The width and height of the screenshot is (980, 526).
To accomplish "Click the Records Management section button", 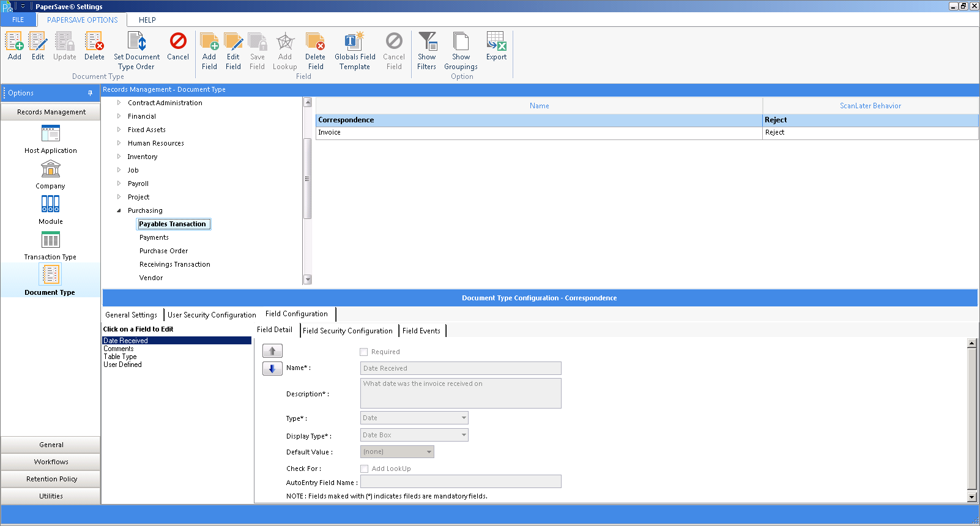I will click(51, 112).
